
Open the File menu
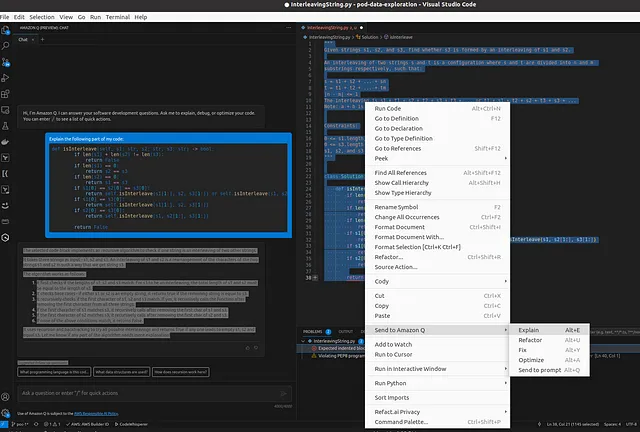4,17
